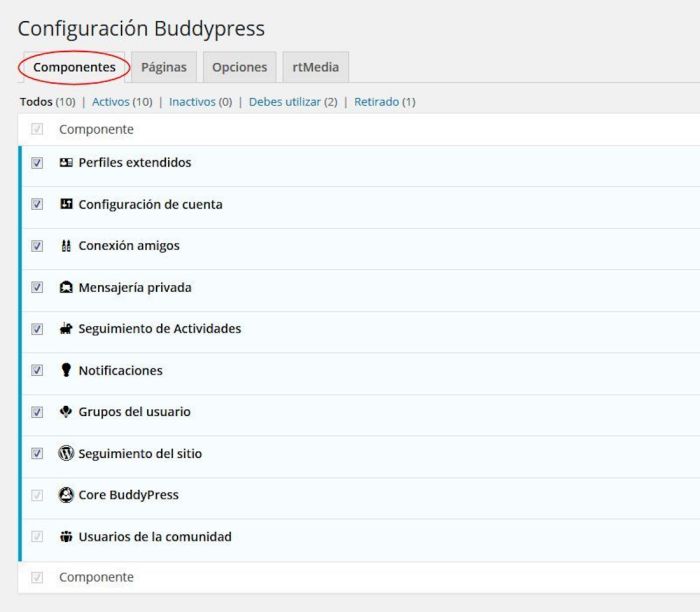Toggle the Mensajería privada checkbox

coord(37,287)
